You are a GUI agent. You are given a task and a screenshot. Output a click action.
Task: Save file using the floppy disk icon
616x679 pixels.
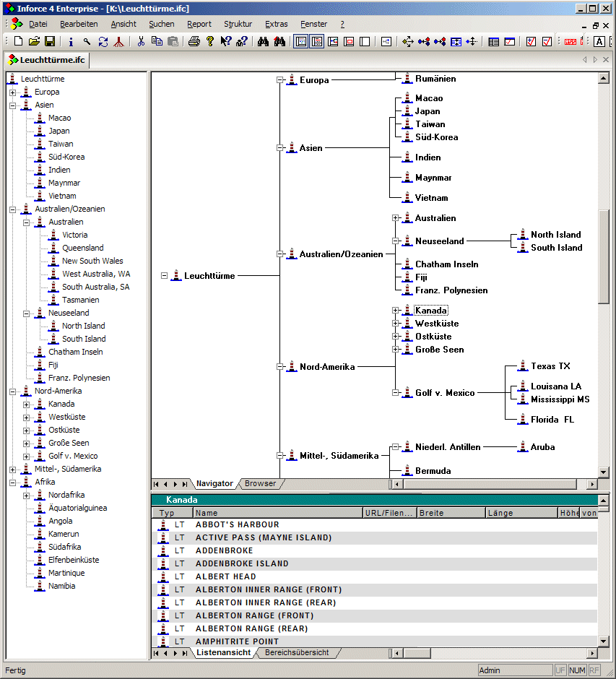pos(50,42)
